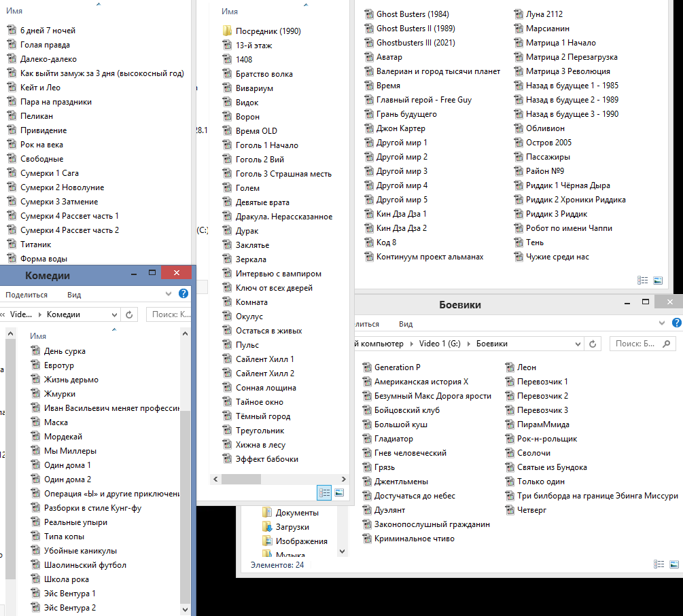Refresh the Боевики folder listing

593,344
